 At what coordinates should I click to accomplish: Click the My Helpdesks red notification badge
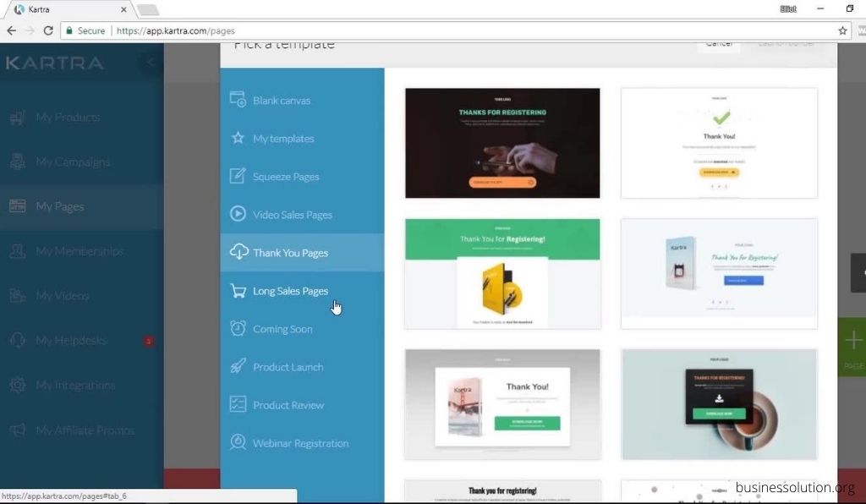[x=148, y=341]
